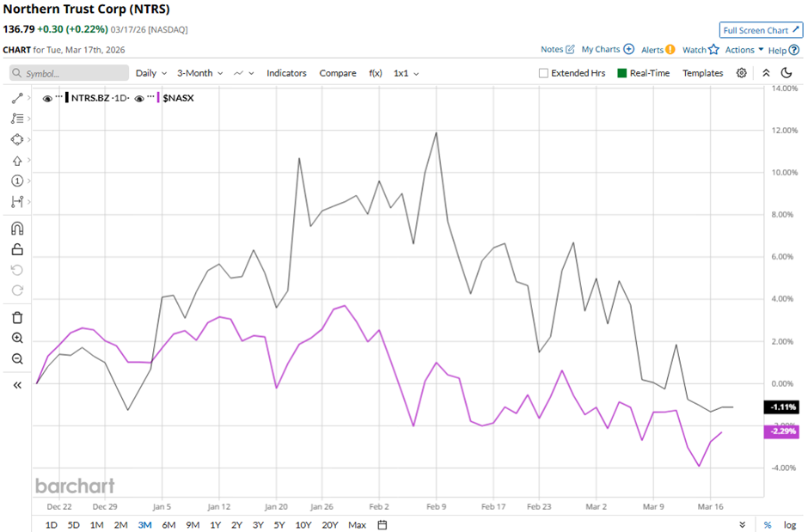Toggle Real-Time data square
The image size is (808, 532).
pos(622,73)
